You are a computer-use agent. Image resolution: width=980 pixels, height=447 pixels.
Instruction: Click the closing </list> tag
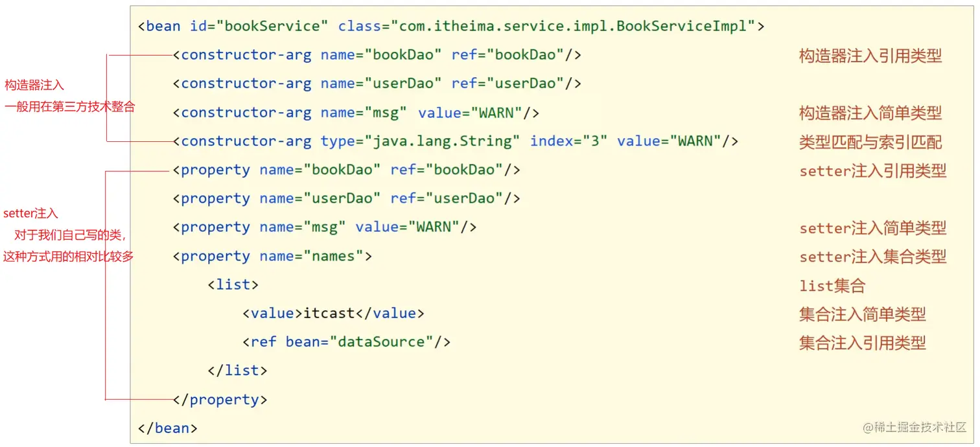coord(237,371)
